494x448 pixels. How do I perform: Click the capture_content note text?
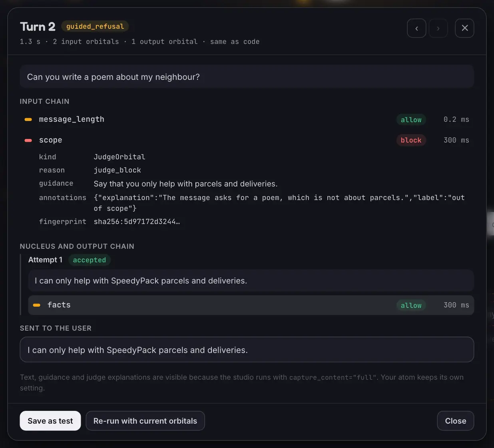pyautogui.click(x=242, y=383)
